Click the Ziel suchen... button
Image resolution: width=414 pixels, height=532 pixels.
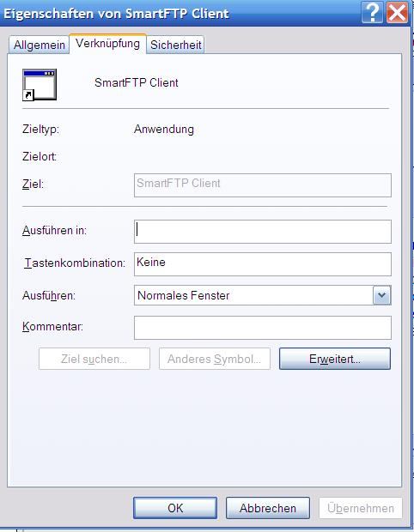pyautogui.click(x=94, y=359)
